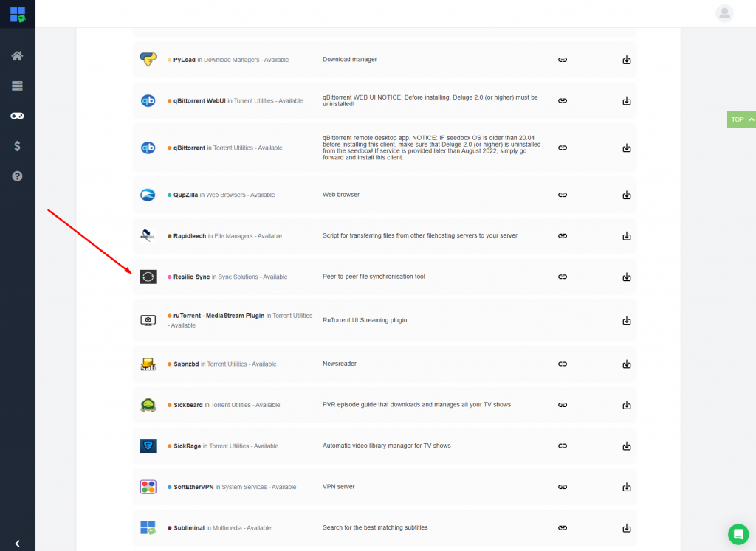Open the live chat bubble
The width and height of the screenshot is (756, 551).
click(x=738, y=534)
